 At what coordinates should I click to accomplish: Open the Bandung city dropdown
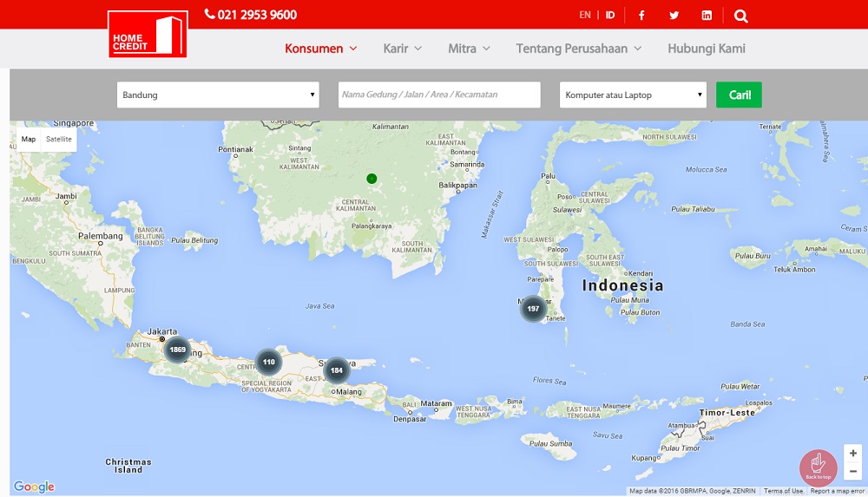(218, 95)
